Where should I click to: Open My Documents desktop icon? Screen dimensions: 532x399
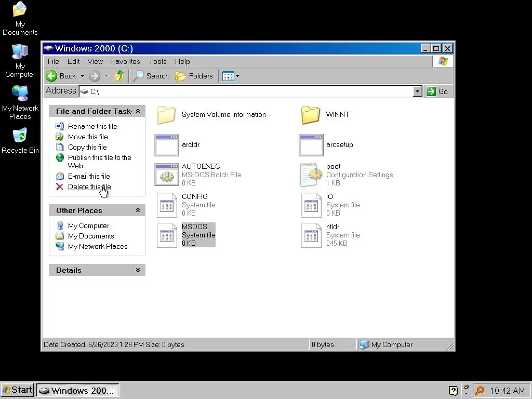(x=20, y=9)
